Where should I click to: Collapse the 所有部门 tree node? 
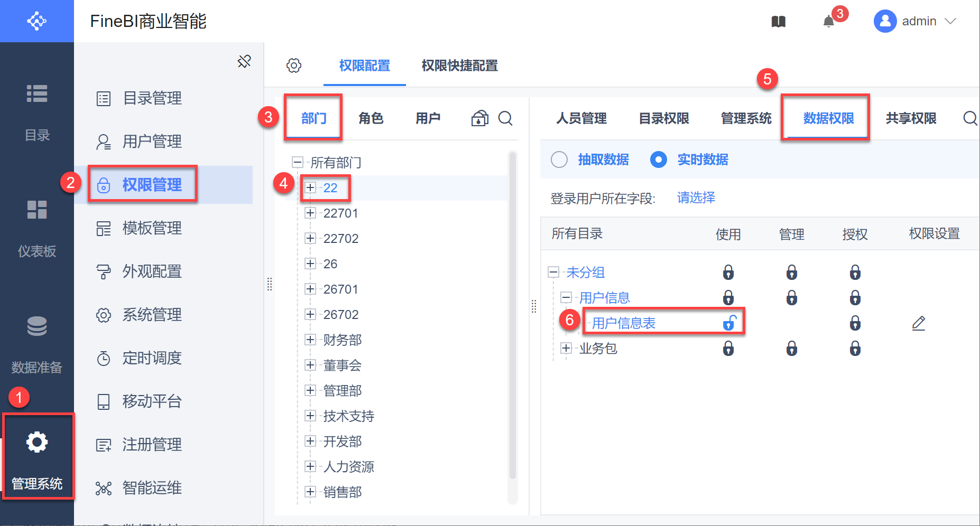(x=298, y=162)
